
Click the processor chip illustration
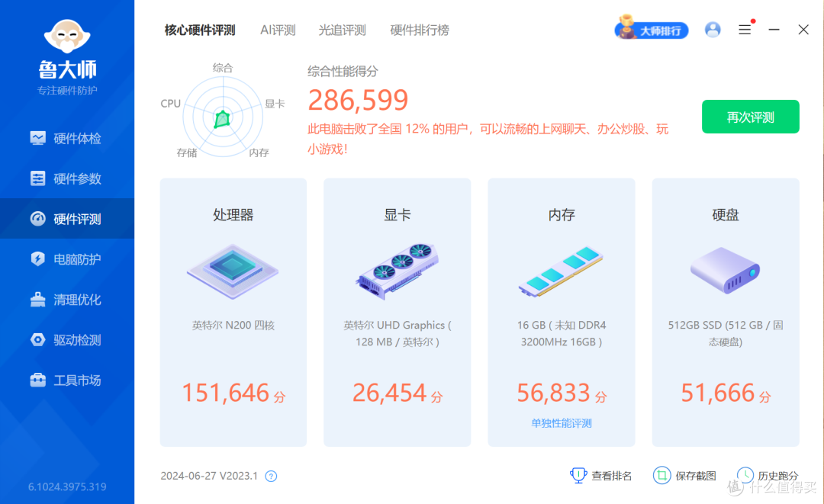point(233,271)
